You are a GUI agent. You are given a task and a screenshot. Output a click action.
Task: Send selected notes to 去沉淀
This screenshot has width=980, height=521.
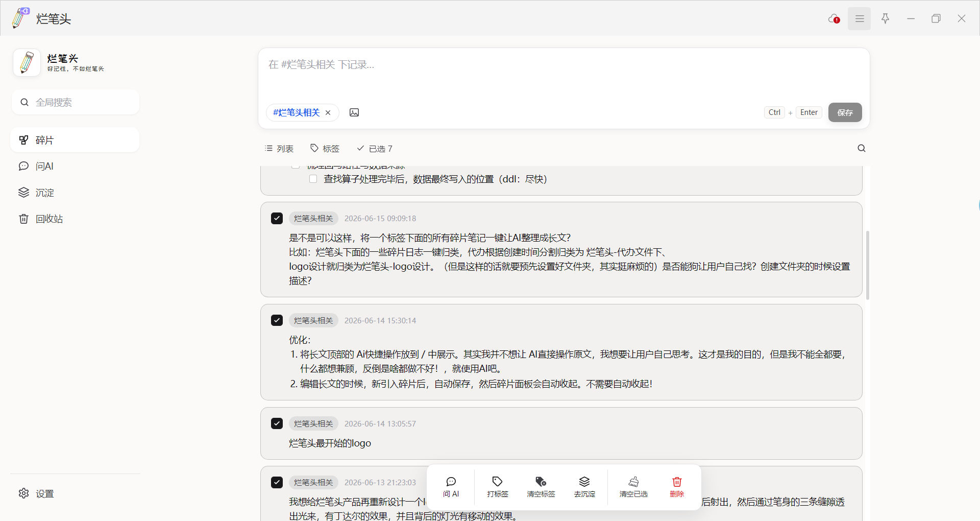coord(584,487)
